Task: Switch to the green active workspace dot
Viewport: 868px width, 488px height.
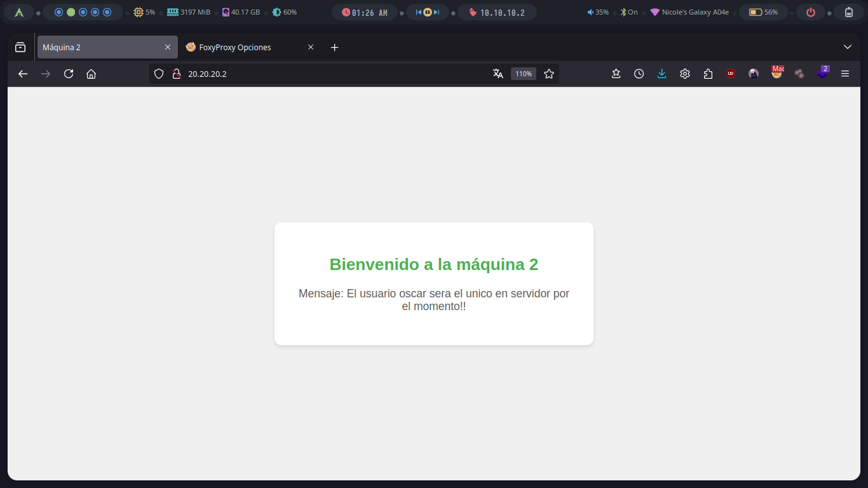Action: [71, 12]
